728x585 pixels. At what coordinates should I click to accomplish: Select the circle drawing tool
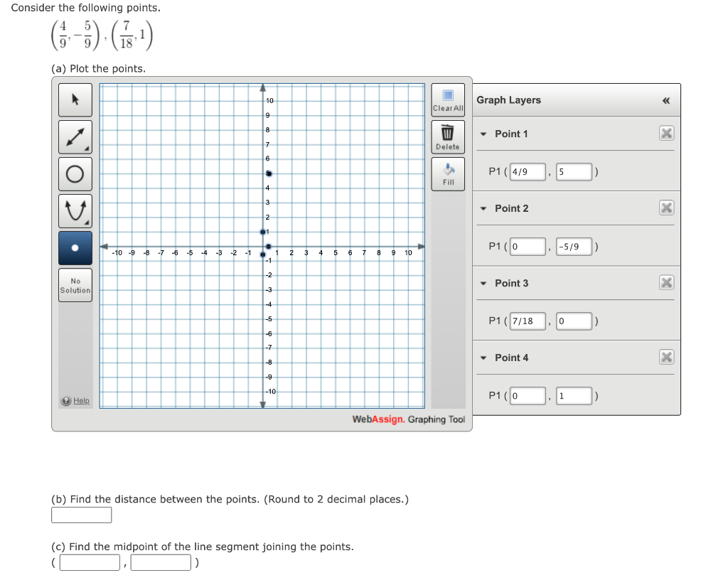pyautogui.click(x=75, y=173)
